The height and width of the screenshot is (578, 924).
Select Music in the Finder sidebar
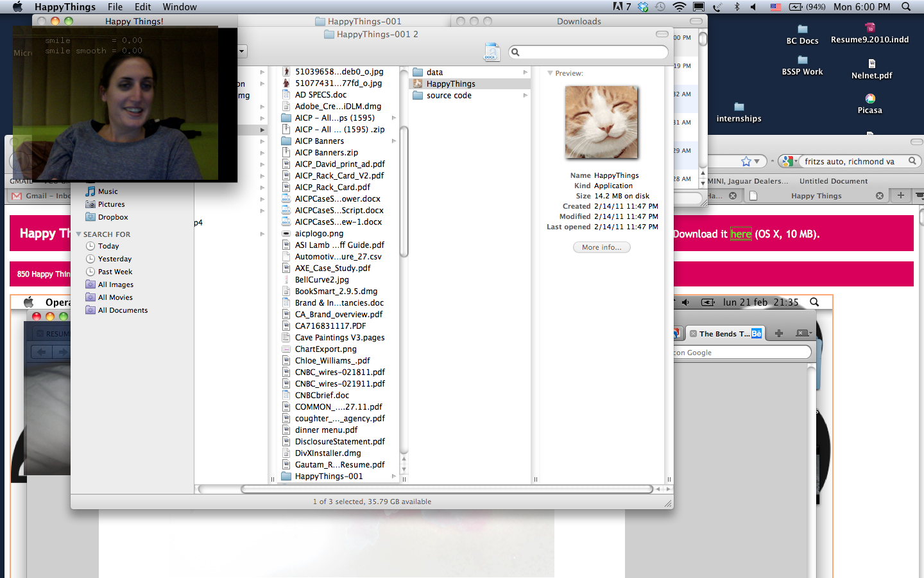coord(107,191)
